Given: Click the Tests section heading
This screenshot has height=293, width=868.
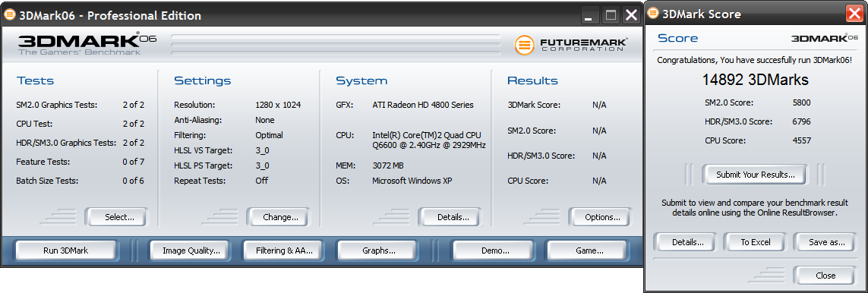Looking at the screenshot, I should click(35, 80).
